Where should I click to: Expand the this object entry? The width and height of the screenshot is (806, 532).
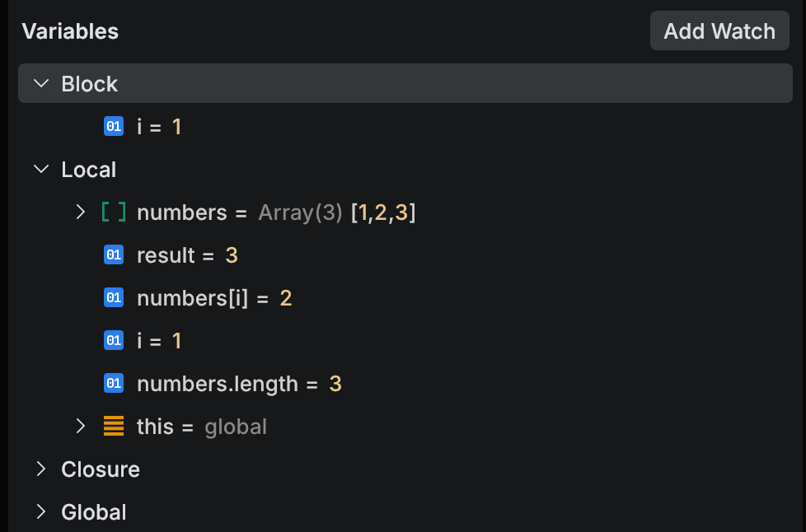(80, 427)
